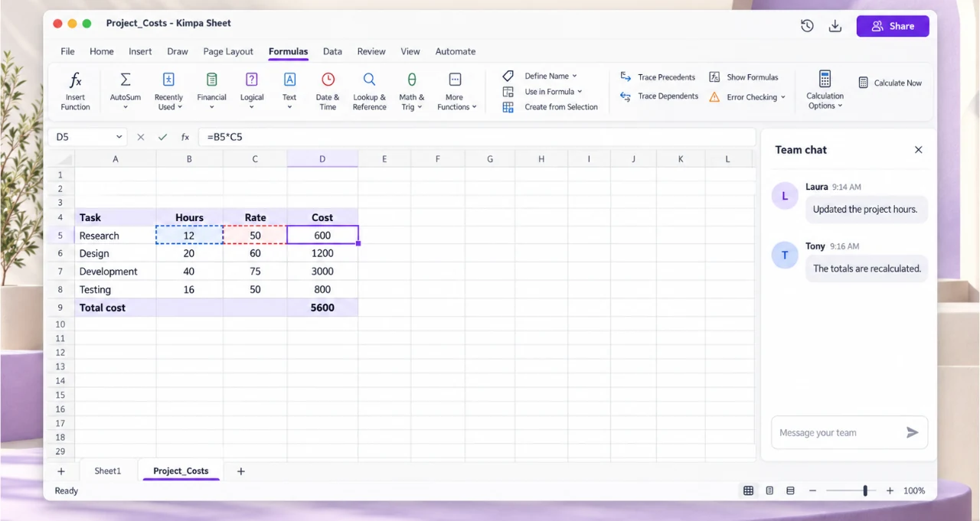Image resolution: width=980 pixels, height=521 pixels.
Task: Click Trace Dependents
Action: pos(658,96)
